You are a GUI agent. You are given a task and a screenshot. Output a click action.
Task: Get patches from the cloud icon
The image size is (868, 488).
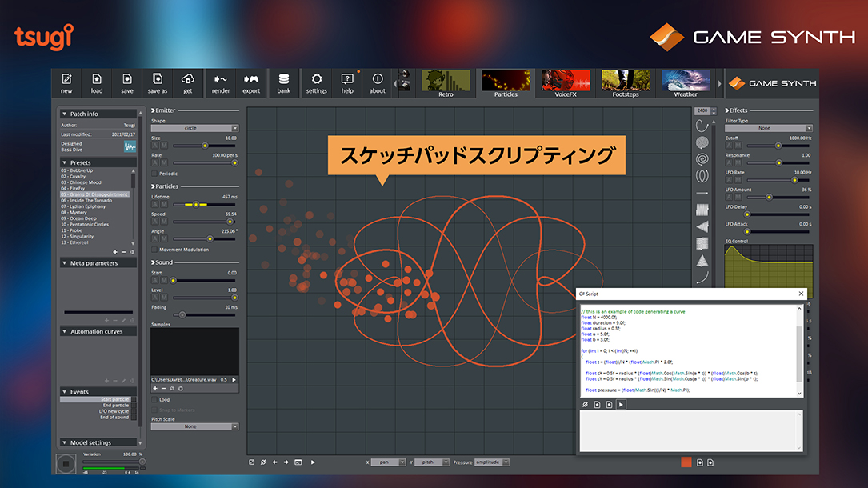pos(188,82)
